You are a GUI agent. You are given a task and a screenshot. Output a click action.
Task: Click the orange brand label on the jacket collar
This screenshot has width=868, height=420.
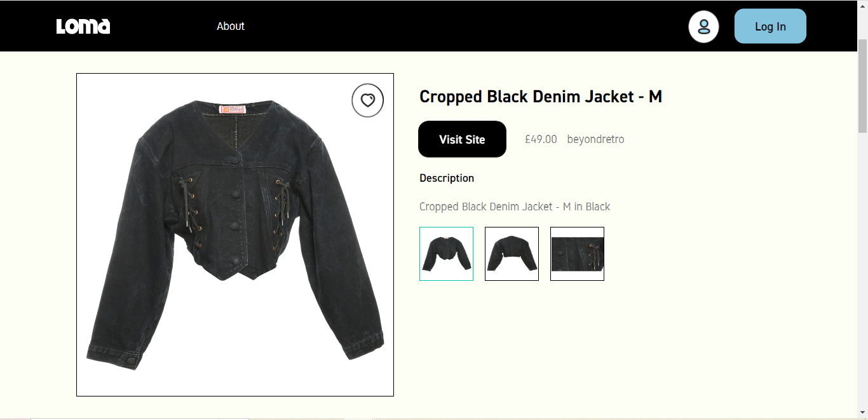coord(233,109)
